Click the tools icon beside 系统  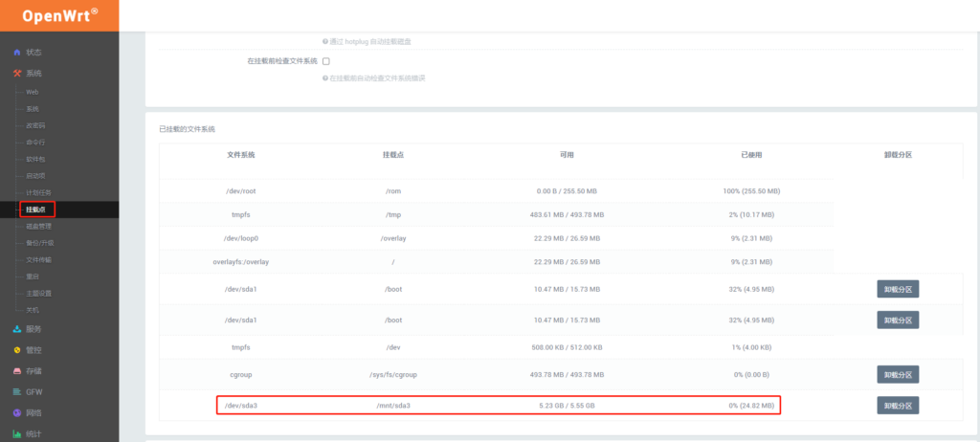point(16,74)
